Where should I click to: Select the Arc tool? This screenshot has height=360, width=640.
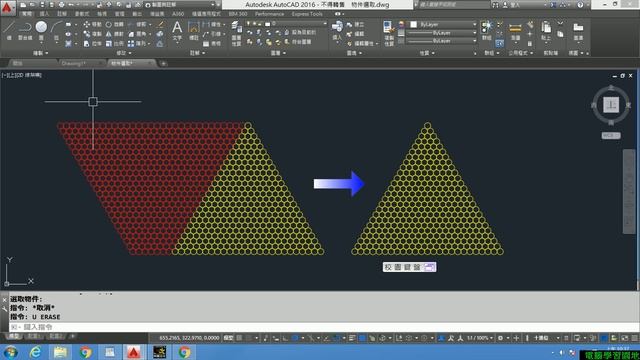pyautogui.click(x=56, y=30)
